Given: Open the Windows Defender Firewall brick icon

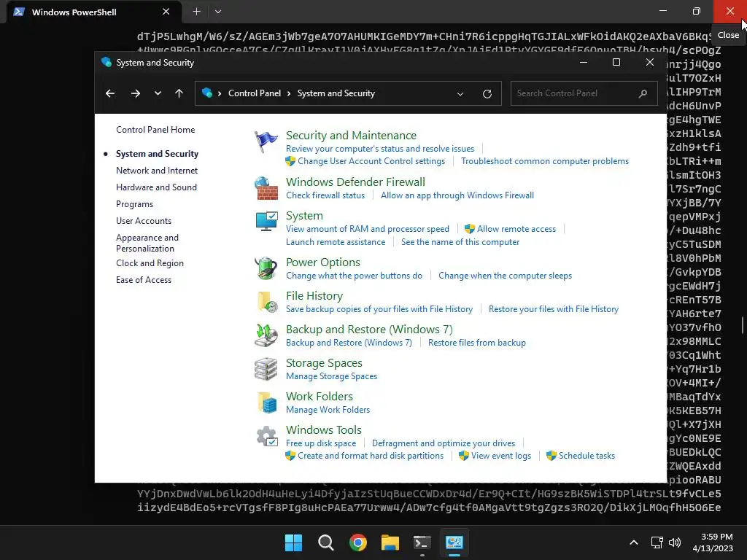Looking at the screenshot, I should (266, 188).
